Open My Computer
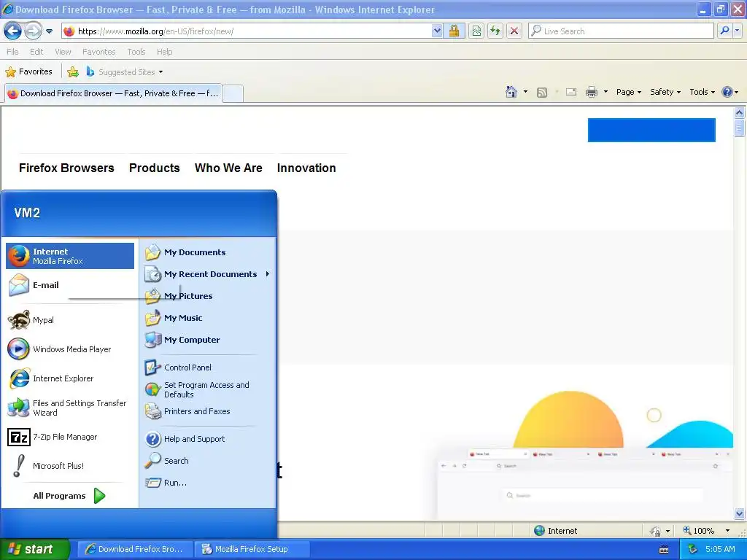747x560 pixels. point(208,340)
